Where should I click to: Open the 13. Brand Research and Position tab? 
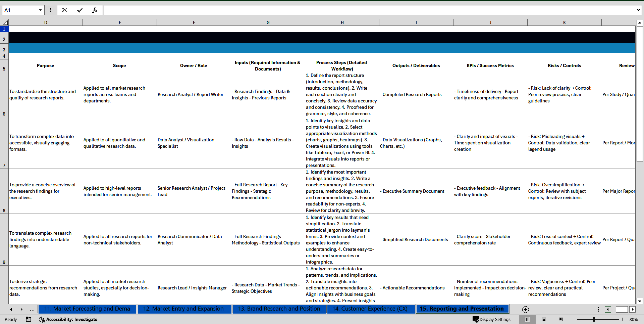[x=279, y=309]
